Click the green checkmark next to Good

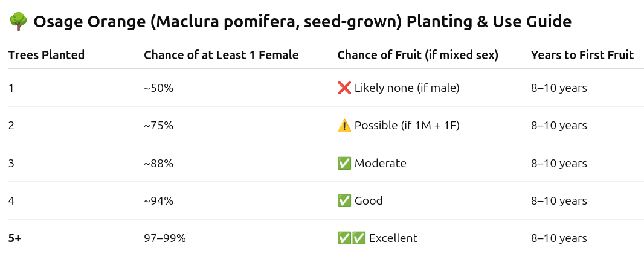(344, 201)
